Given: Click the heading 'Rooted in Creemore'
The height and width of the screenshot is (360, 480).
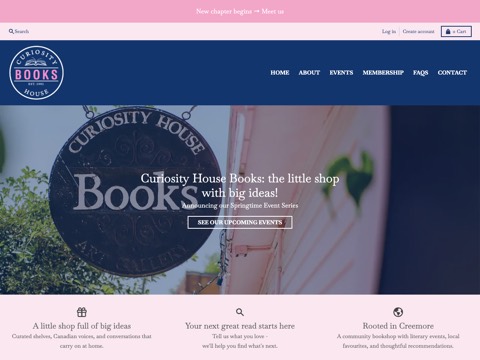Looking at the screenshot, I should tap(398, 326).
